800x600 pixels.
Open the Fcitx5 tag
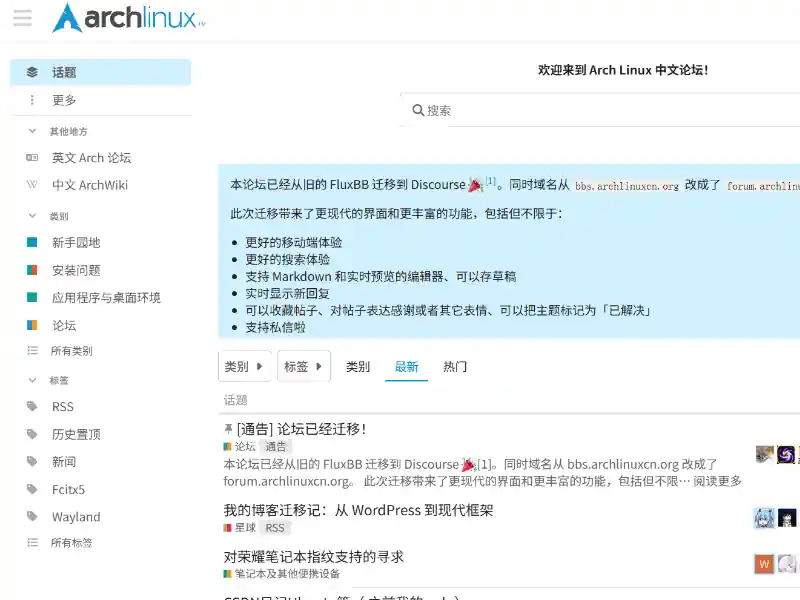(68, 489)
